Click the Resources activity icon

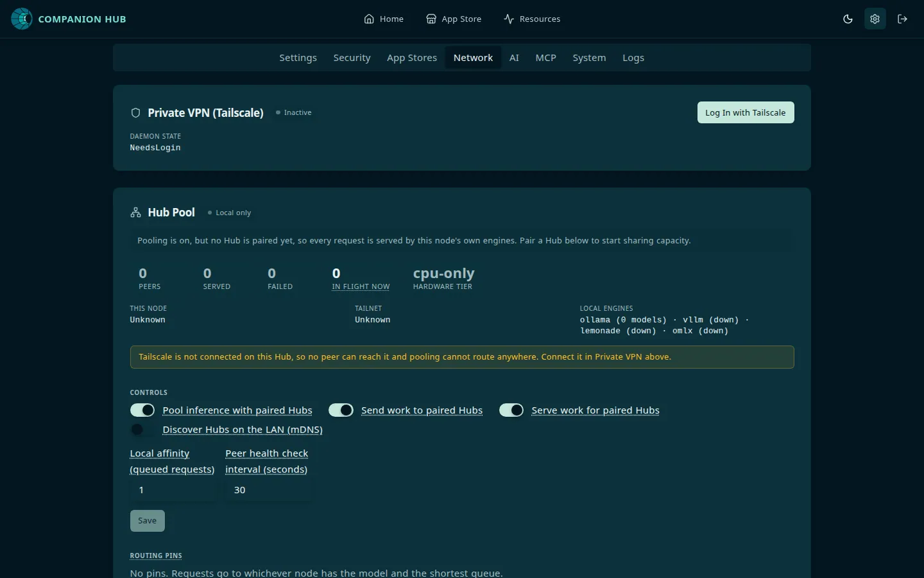pos(509,19)
